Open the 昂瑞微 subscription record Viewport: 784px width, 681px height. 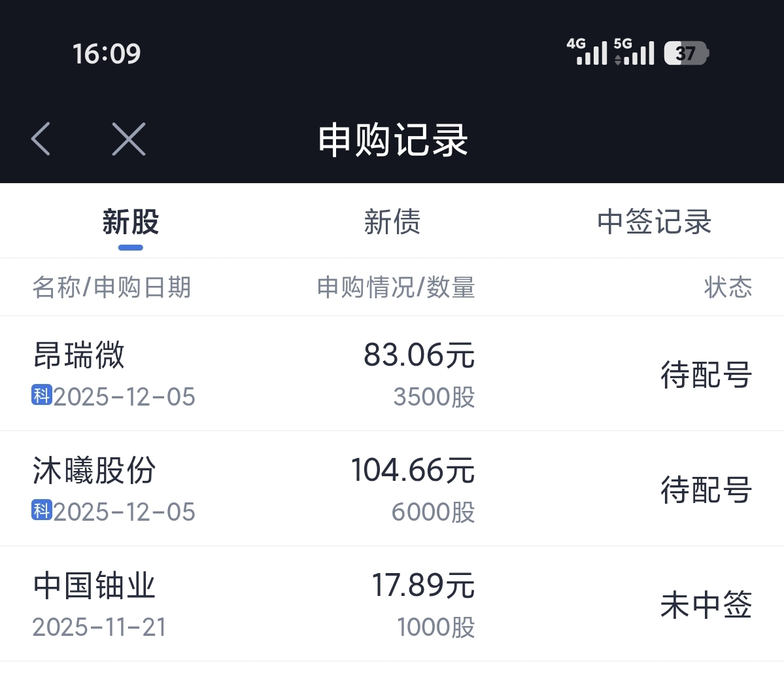pyautogui.click(x=79, y=355)
